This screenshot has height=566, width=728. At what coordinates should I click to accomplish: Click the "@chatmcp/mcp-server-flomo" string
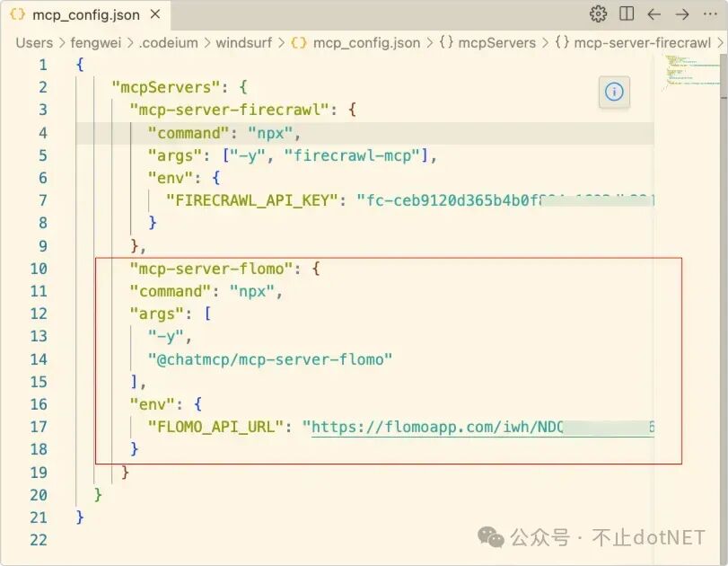(270, 359)
